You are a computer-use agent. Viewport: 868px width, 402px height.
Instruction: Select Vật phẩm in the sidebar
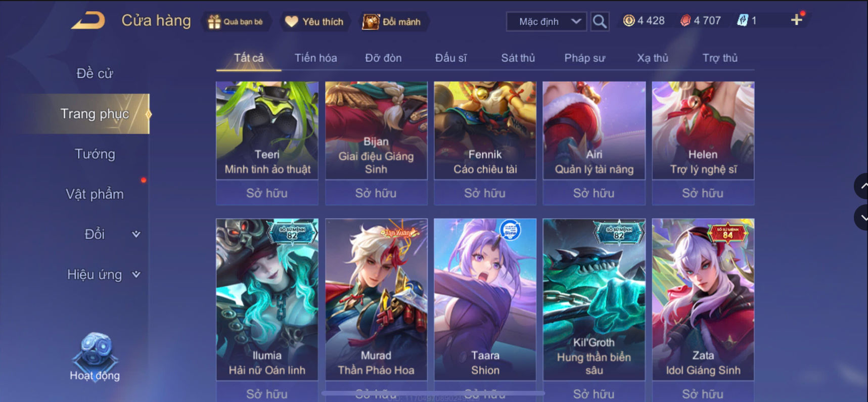click(x=95, y=194)
